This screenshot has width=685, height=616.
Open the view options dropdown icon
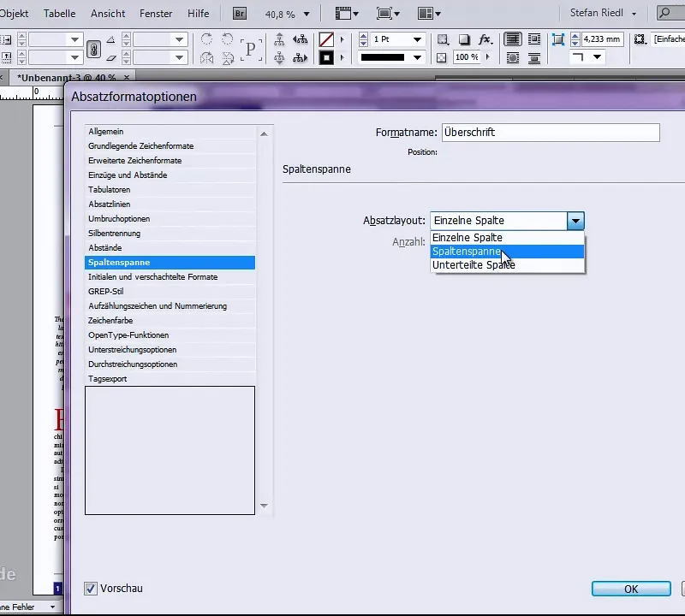[x=347, y=14]
